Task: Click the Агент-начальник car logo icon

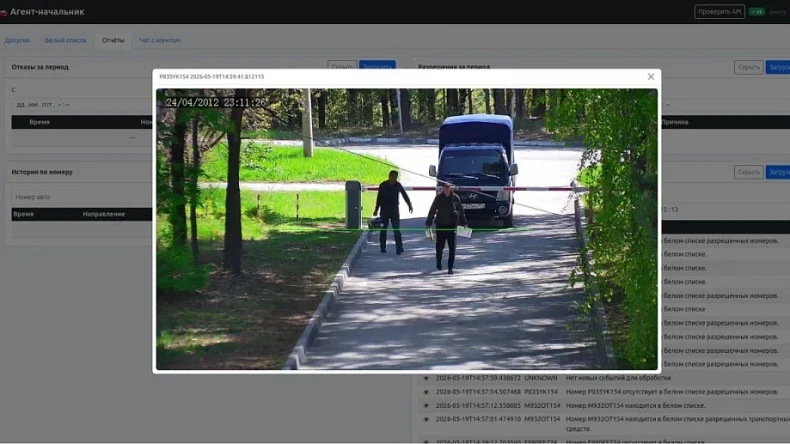Action: pos(3,13)
